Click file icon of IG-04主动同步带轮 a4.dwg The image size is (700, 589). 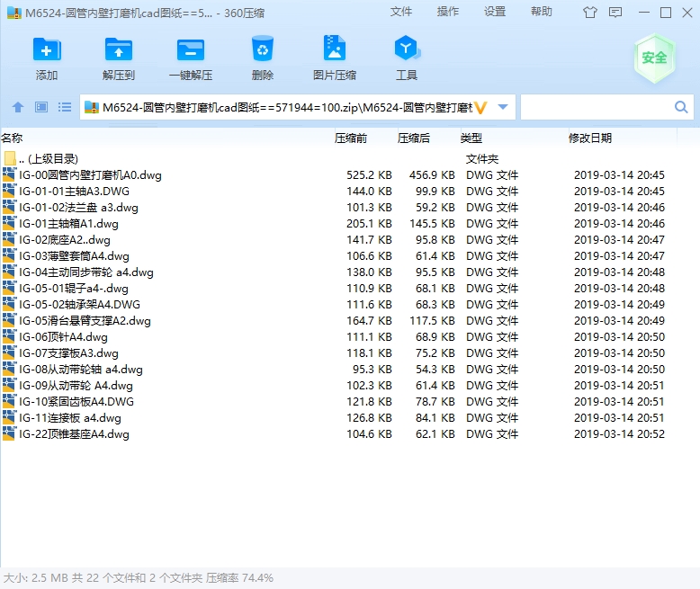[9, 272]
